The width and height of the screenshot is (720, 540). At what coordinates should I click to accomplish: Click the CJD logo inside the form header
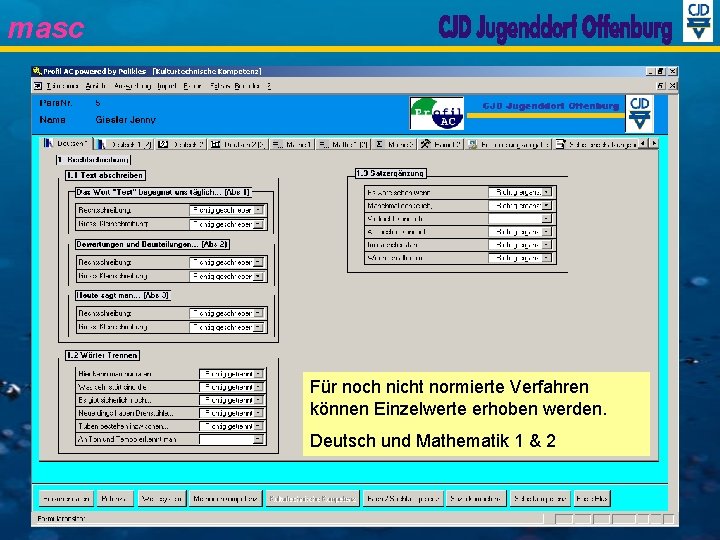pos(639,113)
